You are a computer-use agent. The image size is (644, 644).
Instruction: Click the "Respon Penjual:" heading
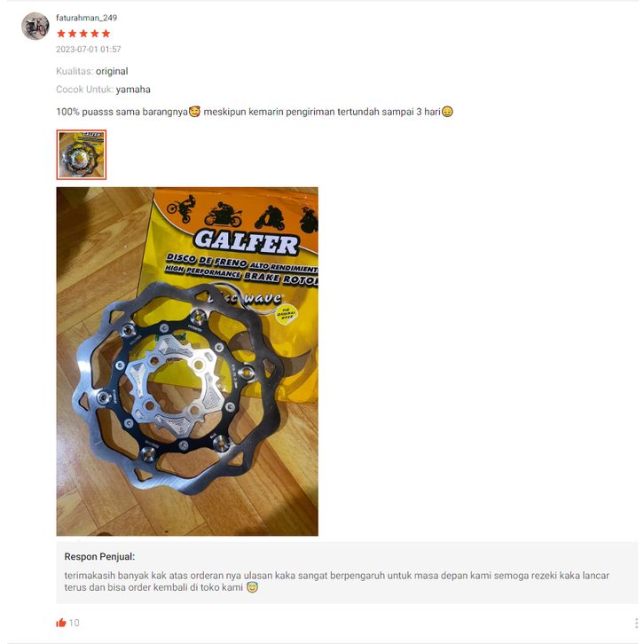tap(99, 556)
